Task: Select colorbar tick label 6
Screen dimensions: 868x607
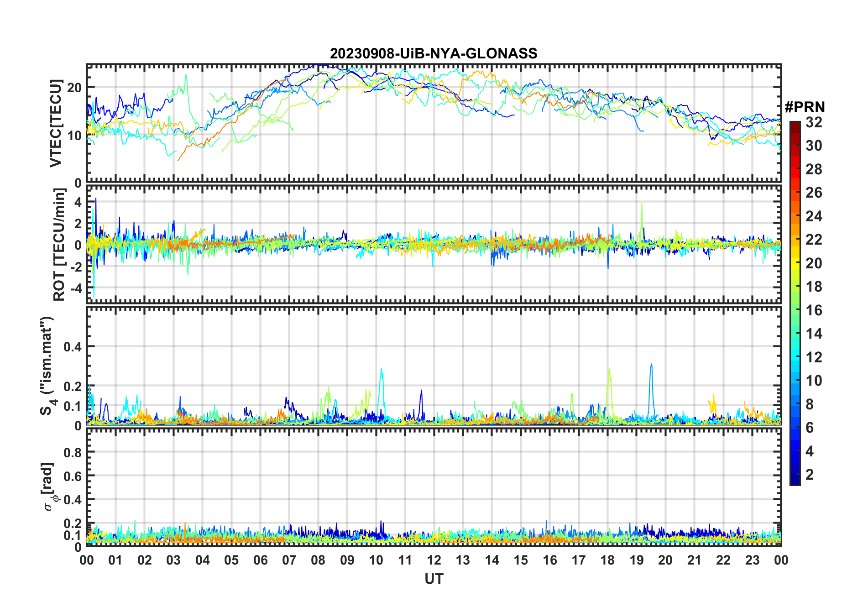Action: (810, 428)
